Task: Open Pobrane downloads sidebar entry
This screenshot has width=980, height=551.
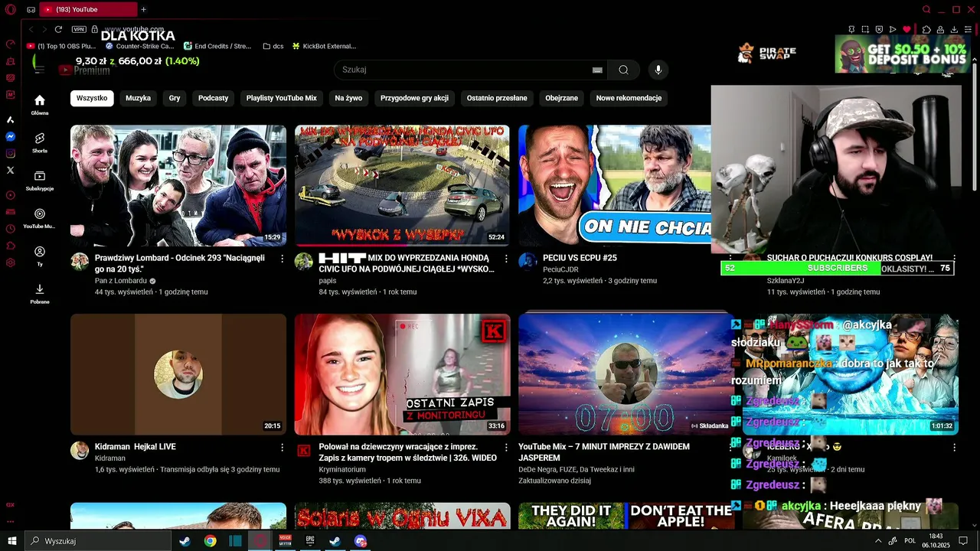Action: [x=40, y=294]
